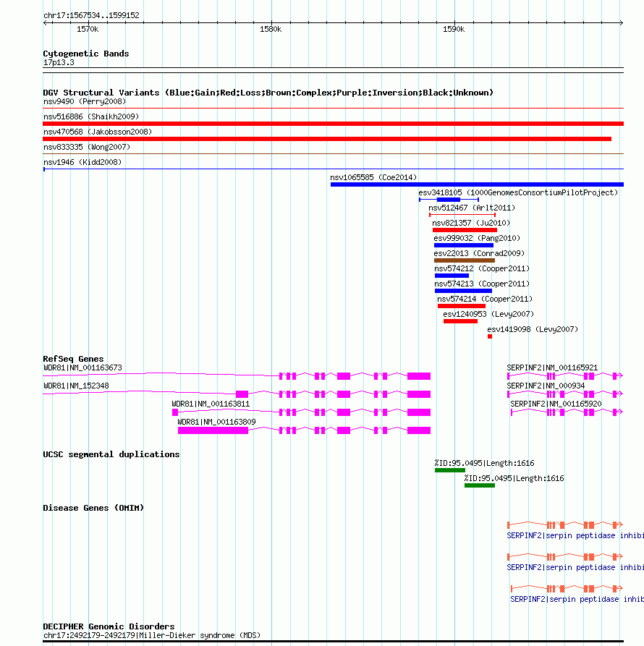
Task: Click the Disease Genes (OMIM) track title
Action: click(x=93, y=508)
